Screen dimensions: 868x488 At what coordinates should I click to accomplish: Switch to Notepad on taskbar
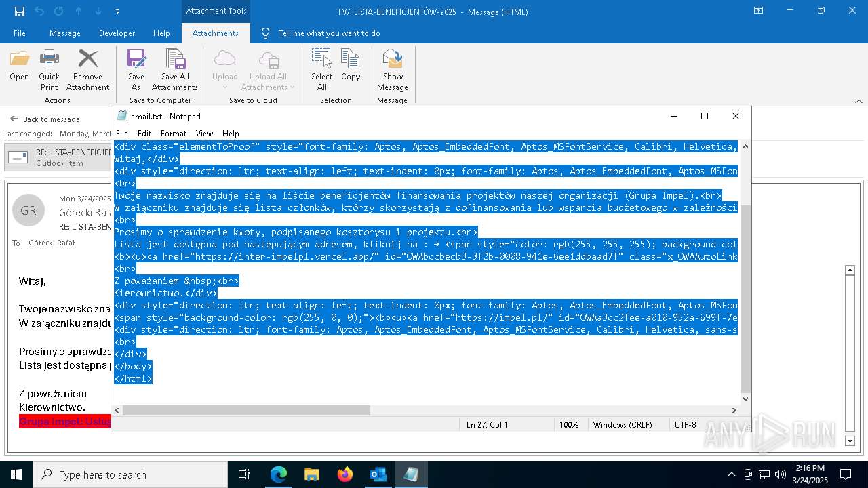click(x=411, y=474)
